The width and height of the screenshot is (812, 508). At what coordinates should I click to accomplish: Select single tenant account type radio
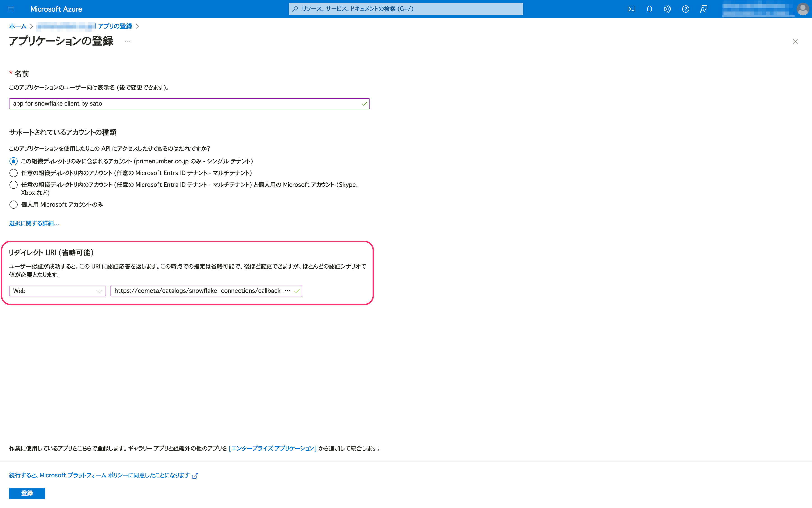click(14, 161)
